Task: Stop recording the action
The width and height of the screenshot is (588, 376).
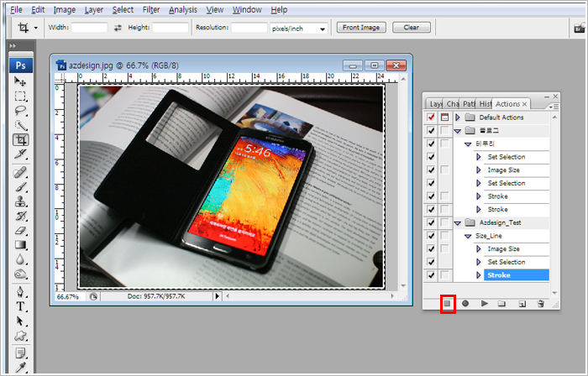Action: [x=447, y=304]
